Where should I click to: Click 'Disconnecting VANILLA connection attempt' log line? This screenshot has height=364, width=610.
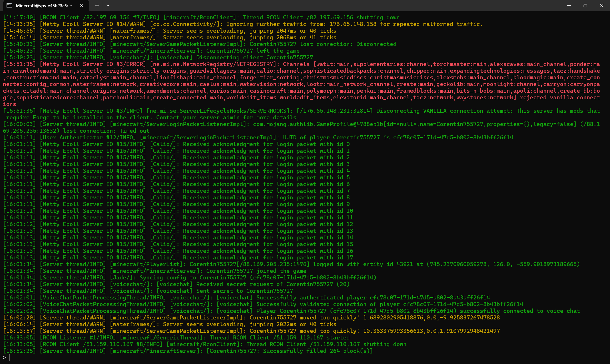coord(301,114)
